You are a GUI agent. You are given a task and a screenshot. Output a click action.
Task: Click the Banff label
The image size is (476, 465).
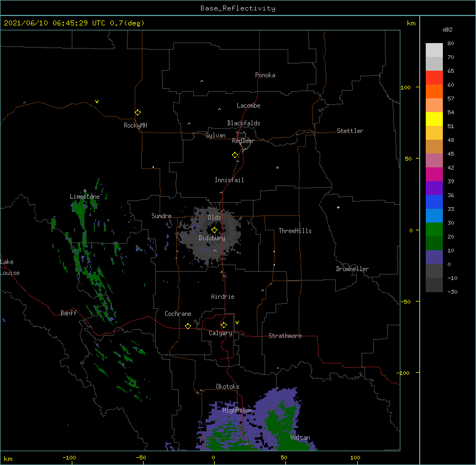[x=68, y=313]
